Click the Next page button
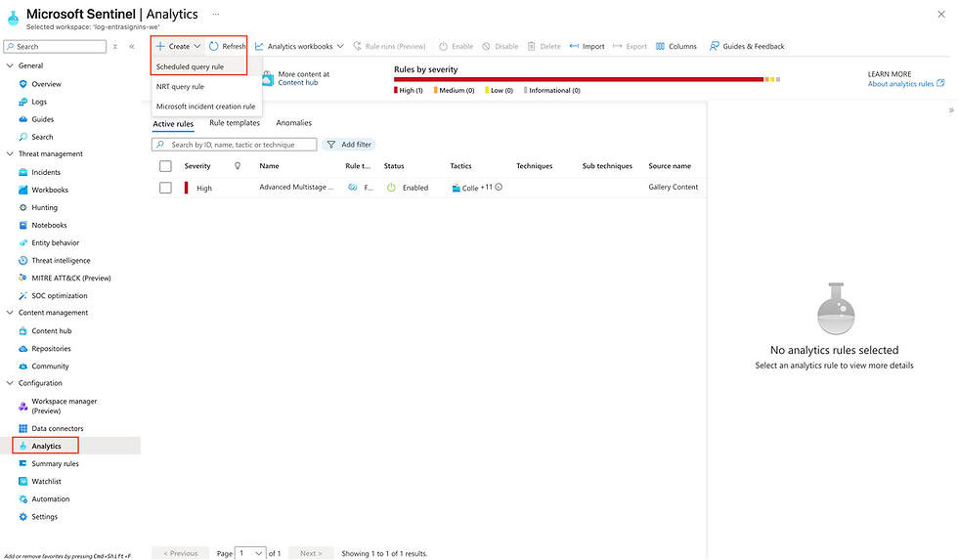The height and width of the screenshot is (560, 958). [311, 553]
